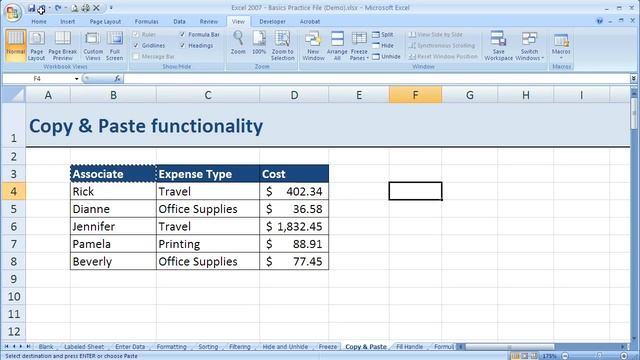Click the Select All corner button
The image size is (640, 360).
13,95
